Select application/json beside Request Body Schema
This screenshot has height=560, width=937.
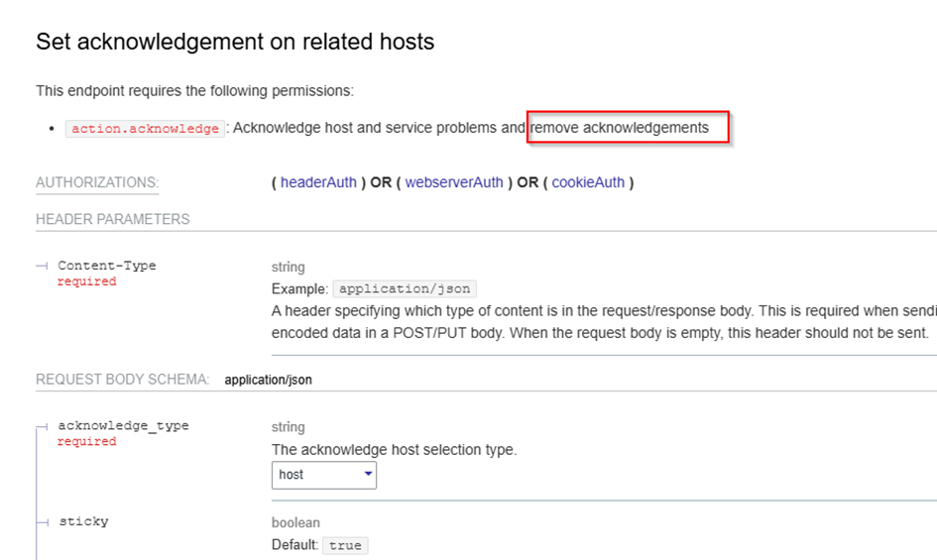point(268,380)
